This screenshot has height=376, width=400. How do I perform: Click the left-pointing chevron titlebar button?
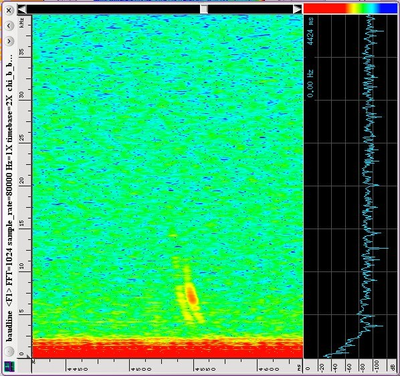9,26
